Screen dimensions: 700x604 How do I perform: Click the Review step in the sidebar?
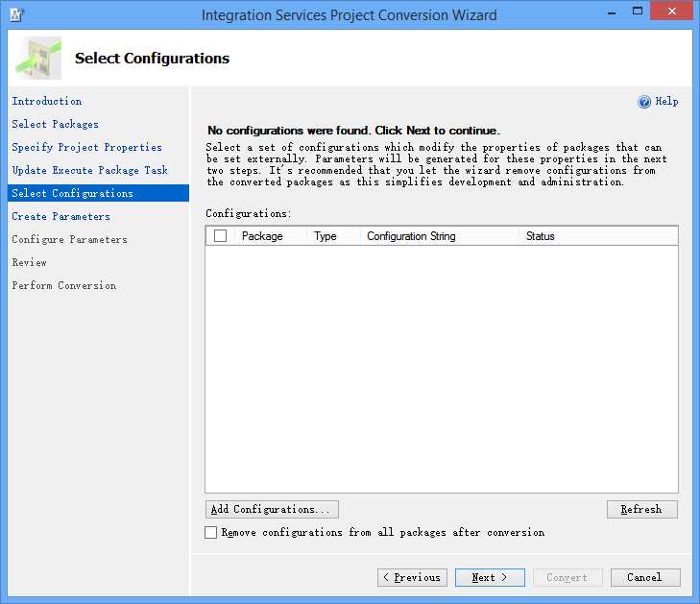click(30, 262)
